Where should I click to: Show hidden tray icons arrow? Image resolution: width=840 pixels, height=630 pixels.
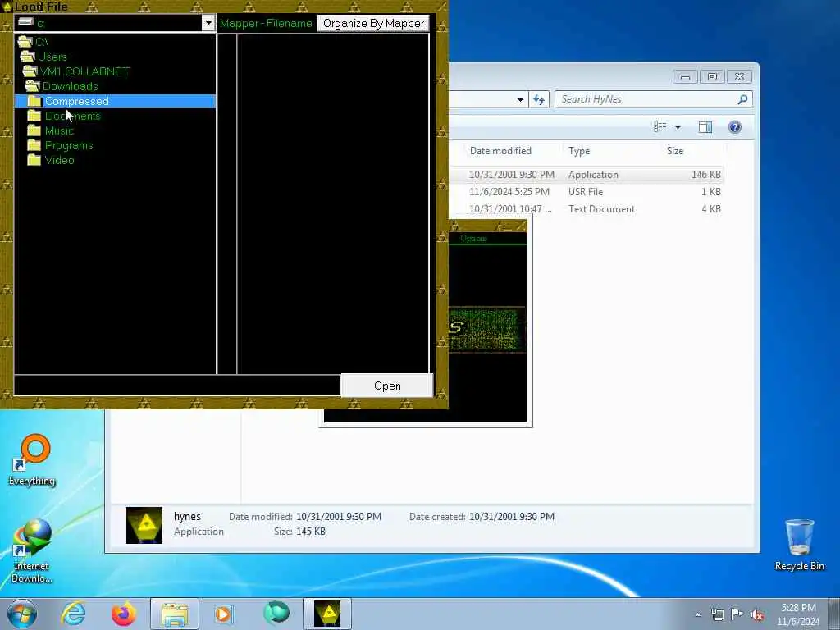click(697, 614)
